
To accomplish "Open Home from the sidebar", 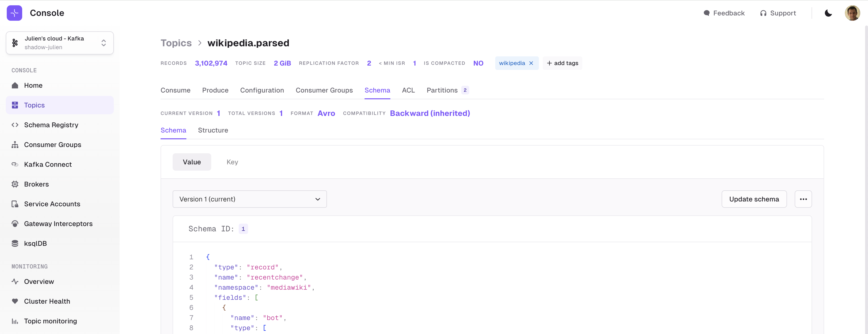I will [60, 86].
